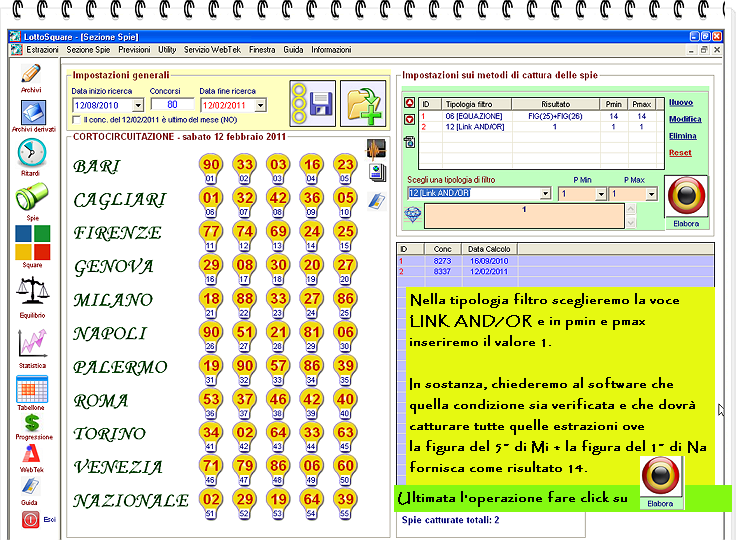Click the Risultato column header

[556, 104]
